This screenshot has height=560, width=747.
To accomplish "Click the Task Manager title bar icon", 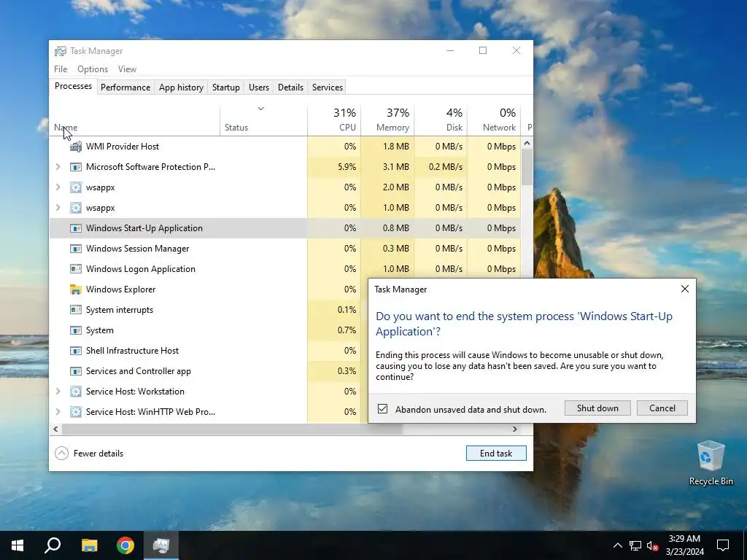I will 60,51.
